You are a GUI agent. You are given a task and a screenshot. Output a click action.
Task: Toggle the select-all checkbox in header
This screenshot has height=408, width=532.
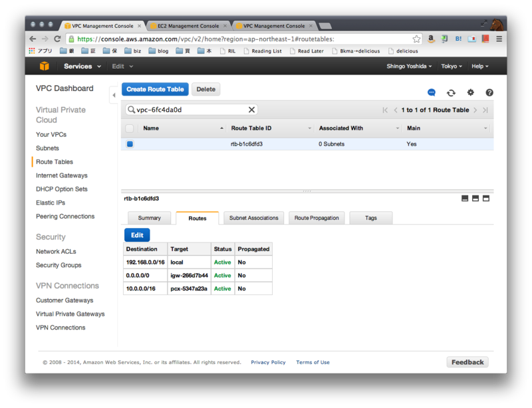click(x=129, y=128)
